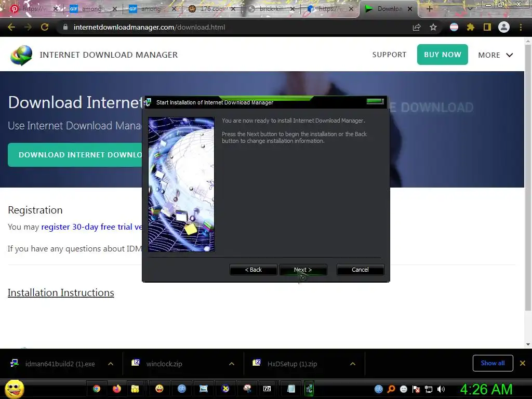Open the Installation Instructions link
This screenshot has width=532, height=399.
pyautogui.click(x=61, y=292)
